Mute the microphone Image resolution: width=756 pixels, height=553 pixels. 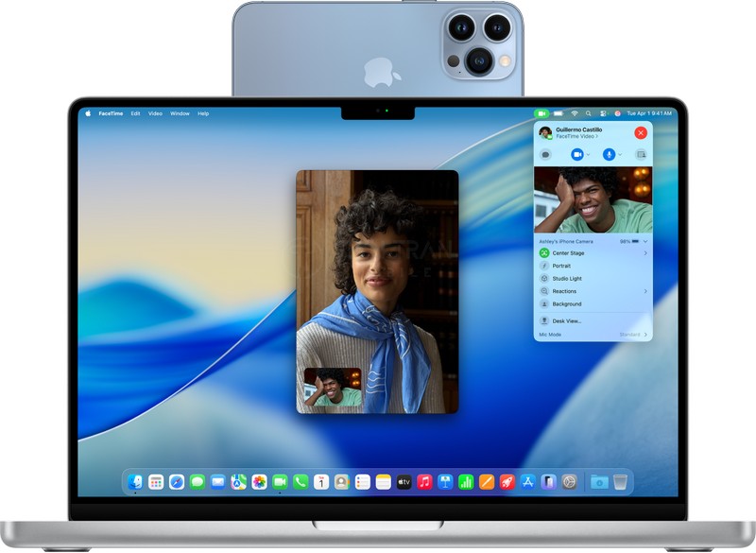coord(609,154)
